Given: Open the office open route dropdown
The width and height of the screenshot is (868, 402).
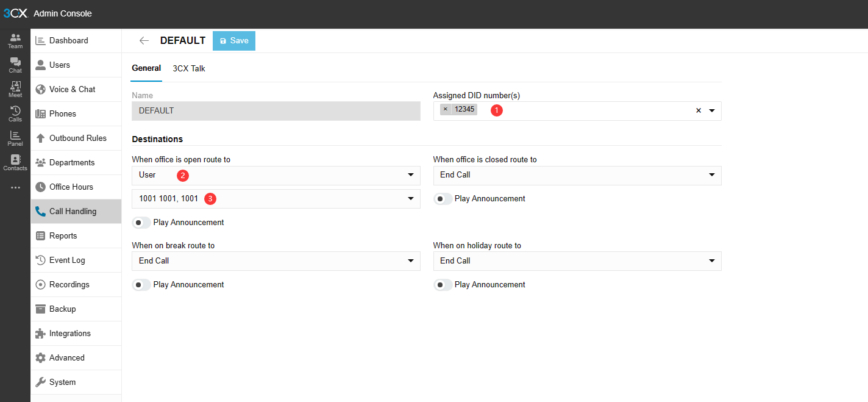Looking at the screenshot, I should pyautogui.click(x=276, y=175).
